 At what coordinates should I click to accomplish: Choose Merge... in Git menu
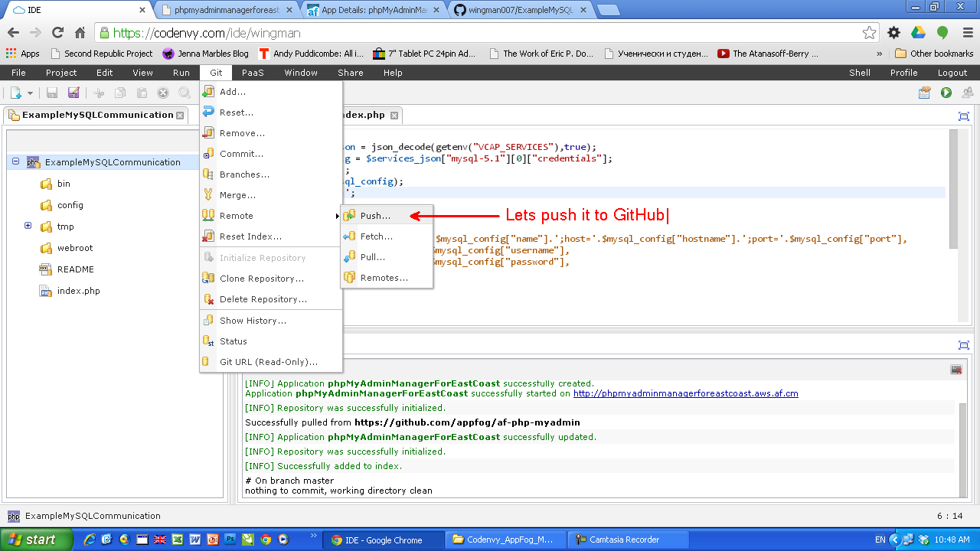271,195
